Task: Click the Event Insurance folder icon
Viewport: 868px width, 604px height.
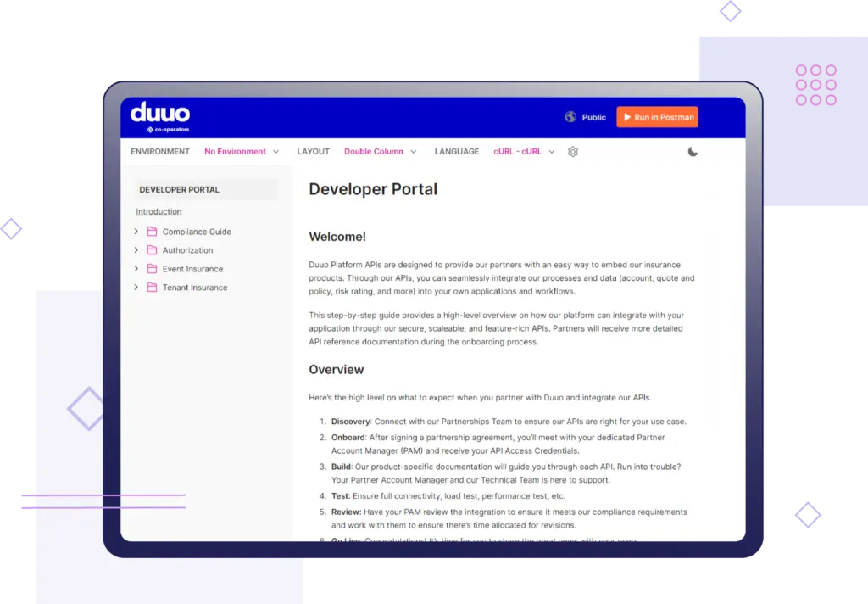Action: (152, 268)
